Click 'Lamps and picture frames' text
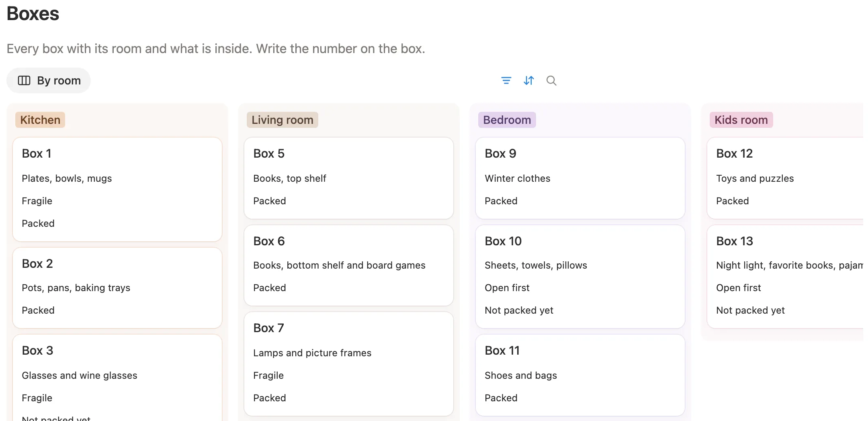868x421 pixels. click(312, 353)
